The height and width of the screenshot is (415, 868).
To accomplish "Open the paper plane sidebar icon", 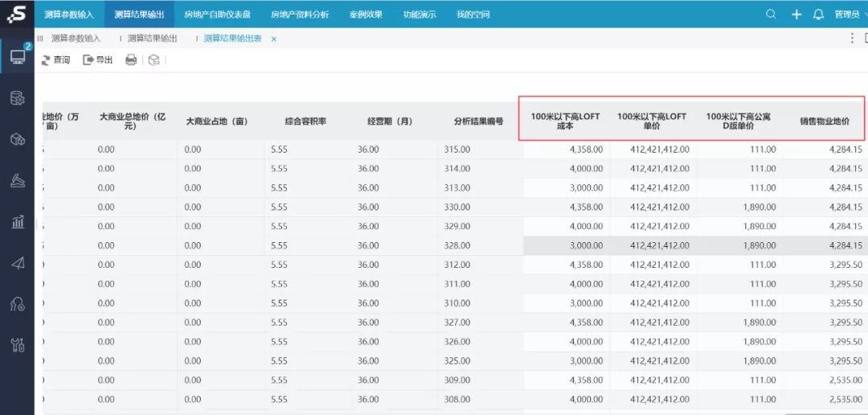I will click(x=18, y=263).
